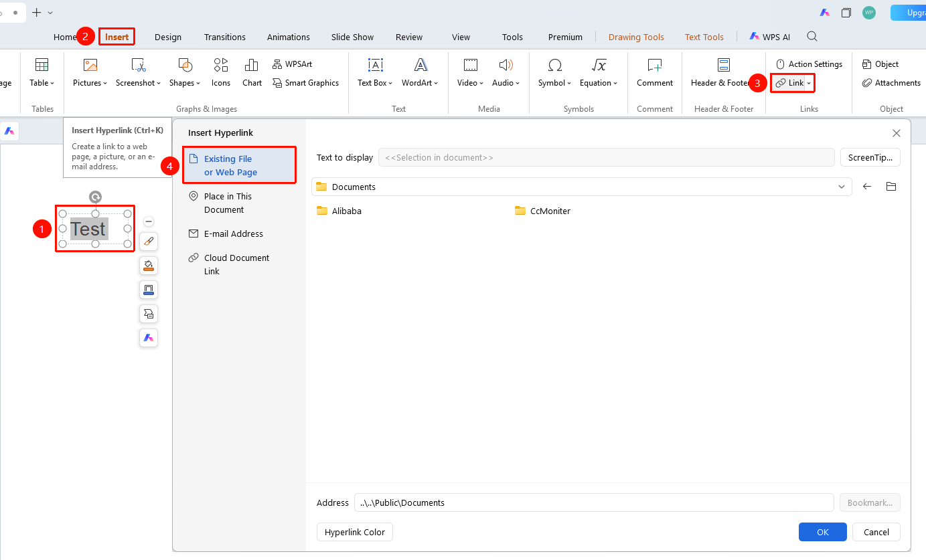Viewport: 926px width, 560px height.
Task: Expand the Documents folder dropdown
Action: click(x=842, y=187)
